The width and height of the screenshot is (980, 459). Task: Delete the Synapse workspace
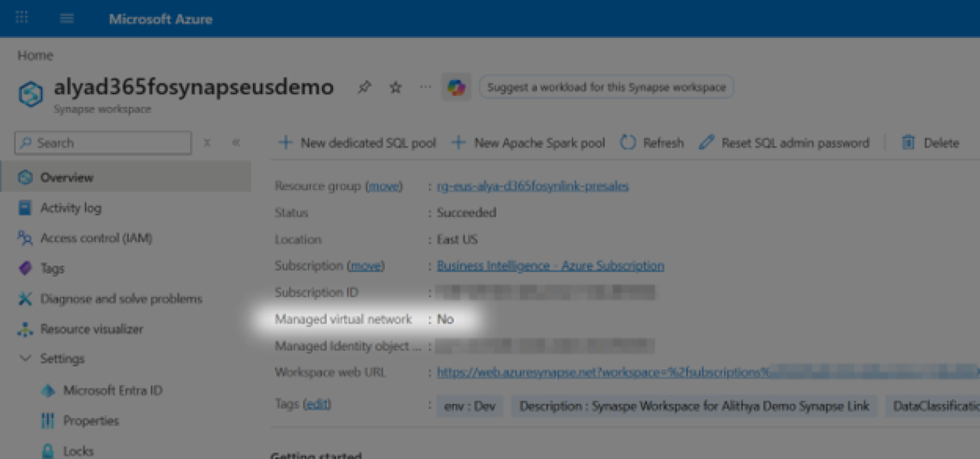tap(930, 143)
